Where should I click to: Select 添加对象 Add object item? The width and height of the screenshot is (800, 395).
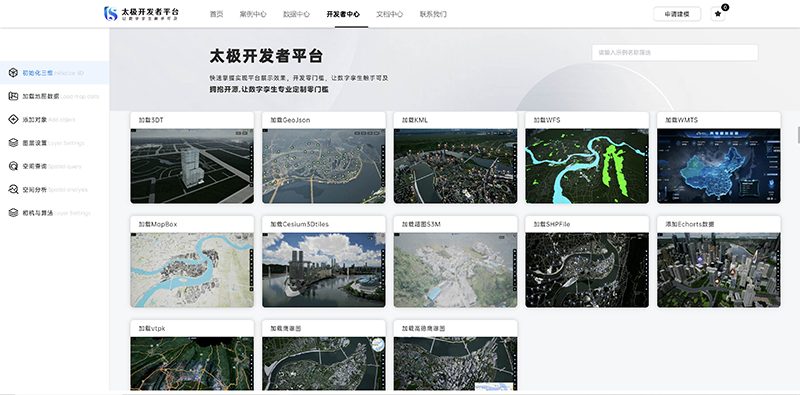click(55, 119)
